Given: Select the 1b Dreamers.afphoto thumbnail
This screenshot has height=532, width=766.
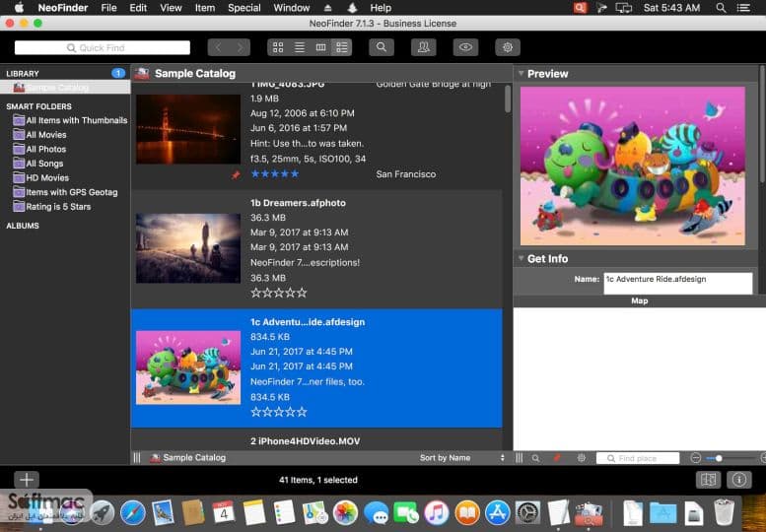Looking at the screenshot, I should (x=188, y=248).
